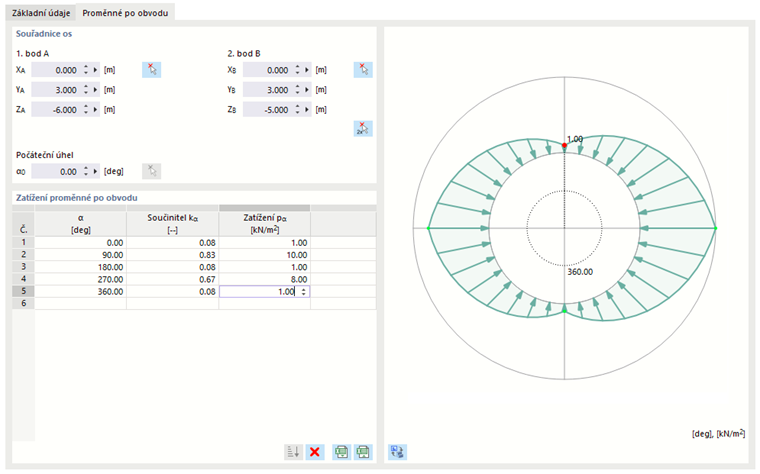Select the Zatížení pα column header
This screenshot has width=760, height=474.
(265, 223)
